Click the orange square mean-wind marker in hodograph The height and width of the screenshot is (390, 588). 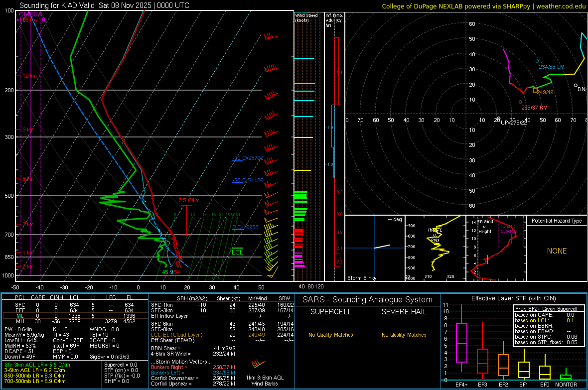[x=535, y=90]
